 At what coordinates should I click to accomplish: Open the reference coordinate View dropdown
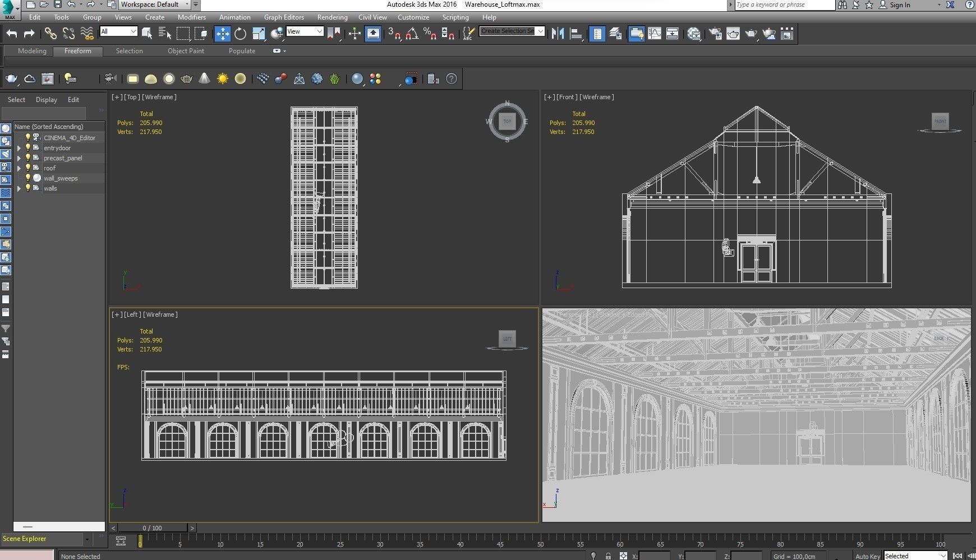click(x=305, y=31)
